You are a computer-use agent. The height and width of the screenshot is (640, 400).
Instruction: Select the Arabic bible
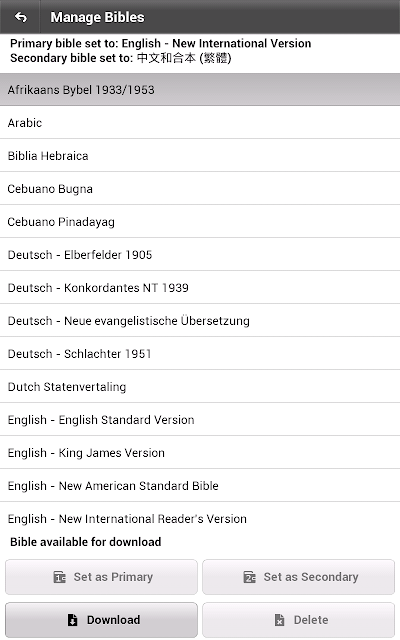(200, 122)
